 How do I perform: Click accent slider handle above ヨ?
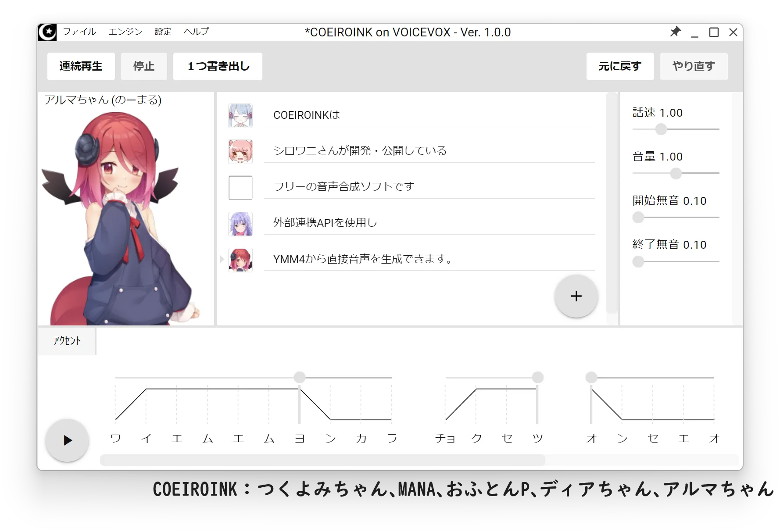coord(300,377)
